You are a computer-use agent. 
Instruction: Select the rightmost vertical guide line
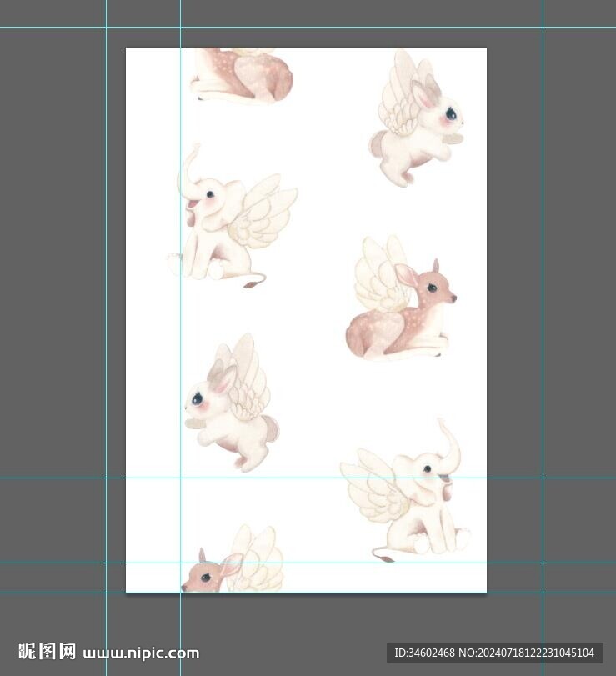click(543, 333)
